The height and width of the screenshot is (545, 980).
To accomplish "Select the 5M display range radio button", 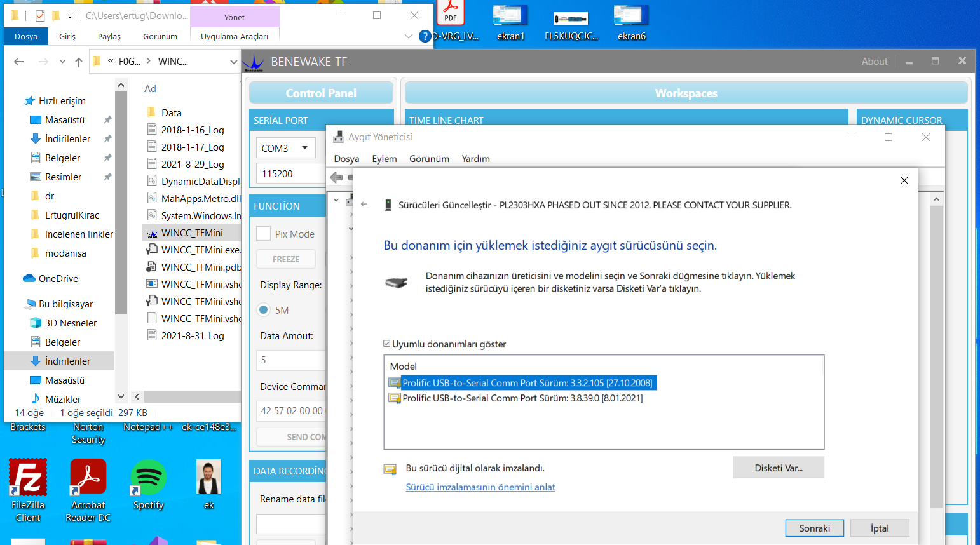I will point(263,310).
